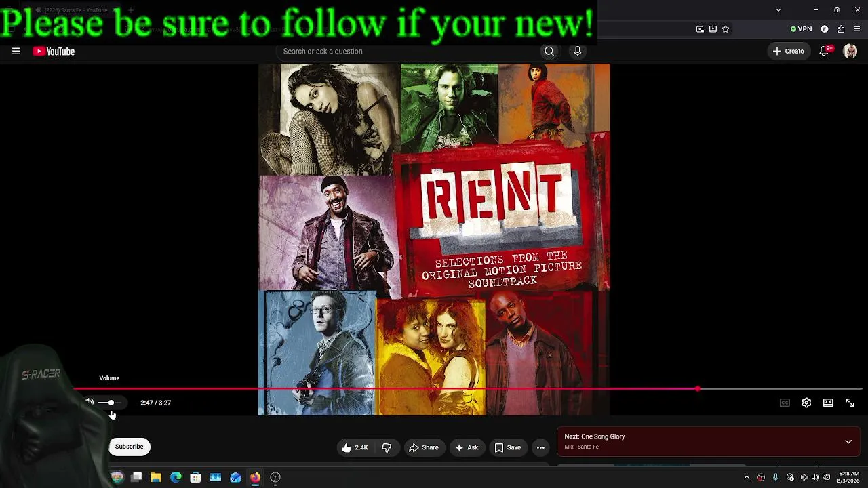Open OBS Studio from the taskbar
This screenshot has height=488, width=868.
(275, 477)
